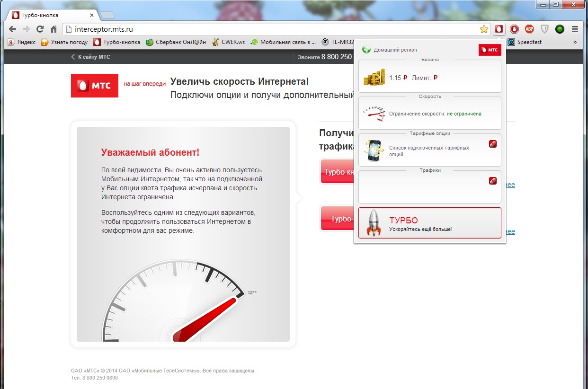Open a new tab with the blank tab button

coord(107,15)
